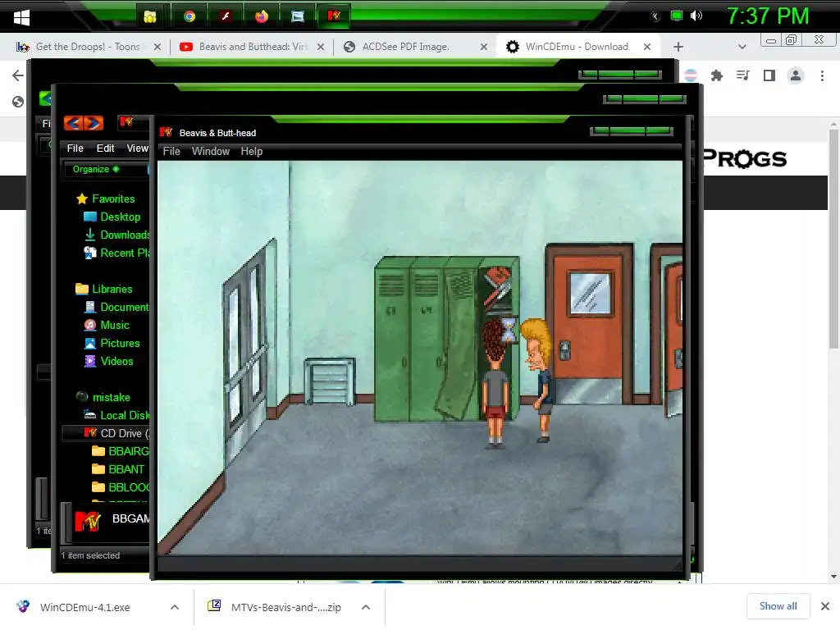840x630 pixels.
Task: Select mistake computer node in Explorer
Action: tap(103, 397)
